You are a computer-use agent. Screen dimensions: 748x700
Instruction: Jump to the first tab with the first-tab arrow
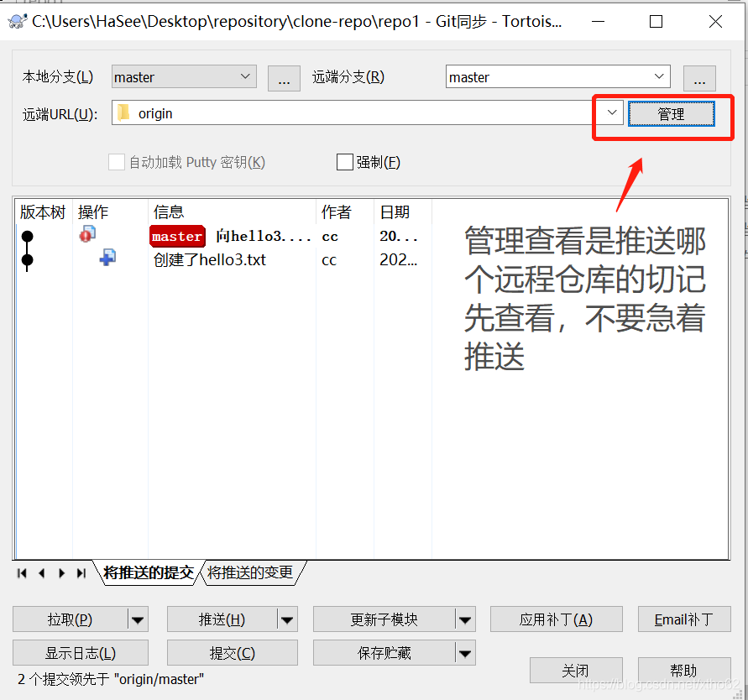22,573
